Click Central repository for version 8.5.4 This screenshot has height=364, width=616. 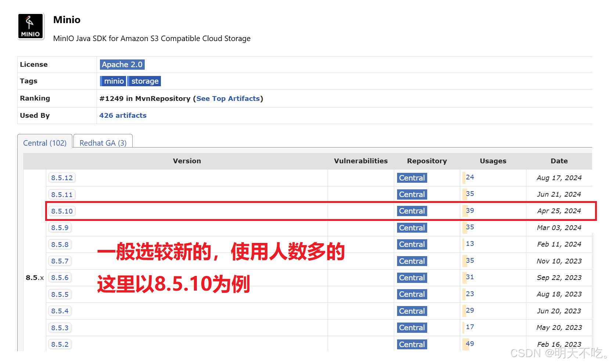tap(412, 311)
